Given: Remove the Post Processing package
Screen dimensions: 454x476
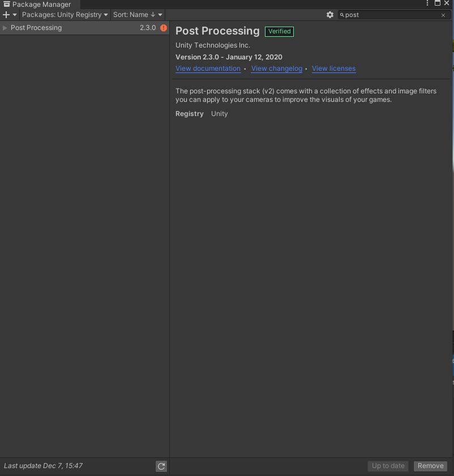Looking at the screenshot, I should point(430,466).
